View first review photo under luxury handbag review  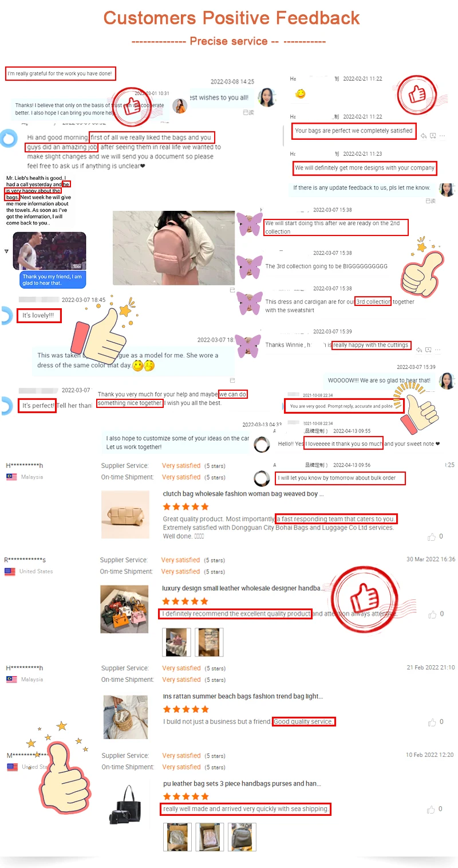click(x=177, y=642)
